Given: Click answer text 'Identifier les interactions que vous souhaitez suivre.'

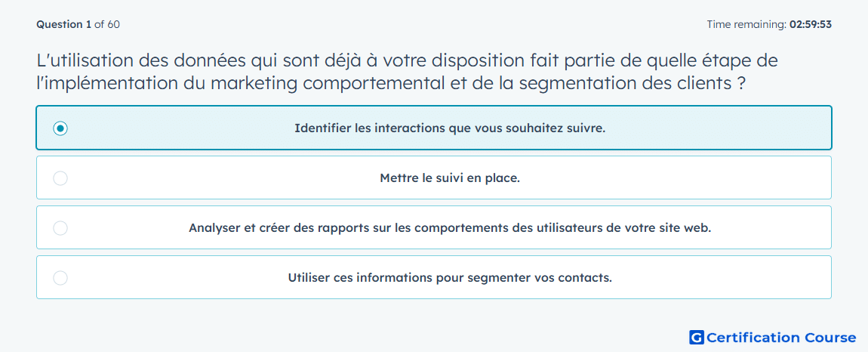Looking at the screenshot, I should tap(450, 128).
